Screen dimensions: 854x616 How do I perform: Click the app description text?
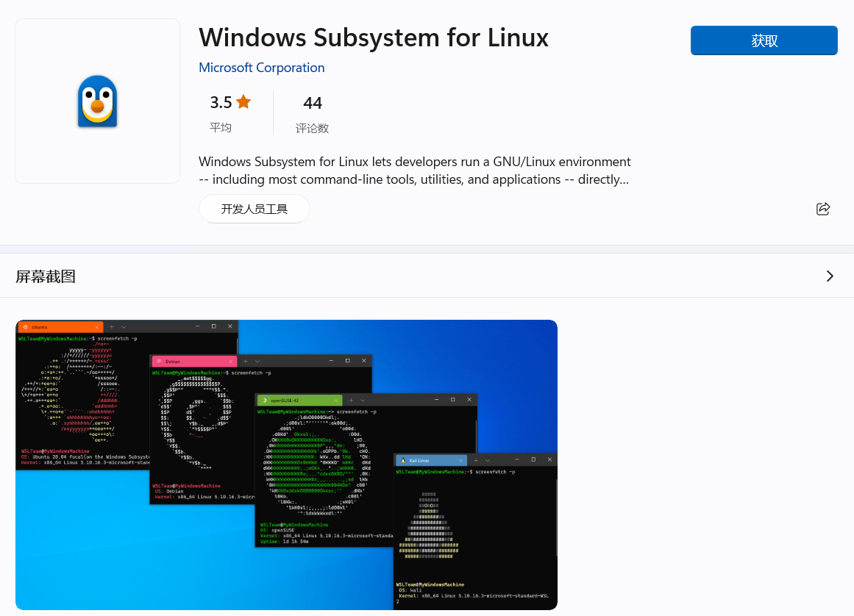[x=415, y=171]
